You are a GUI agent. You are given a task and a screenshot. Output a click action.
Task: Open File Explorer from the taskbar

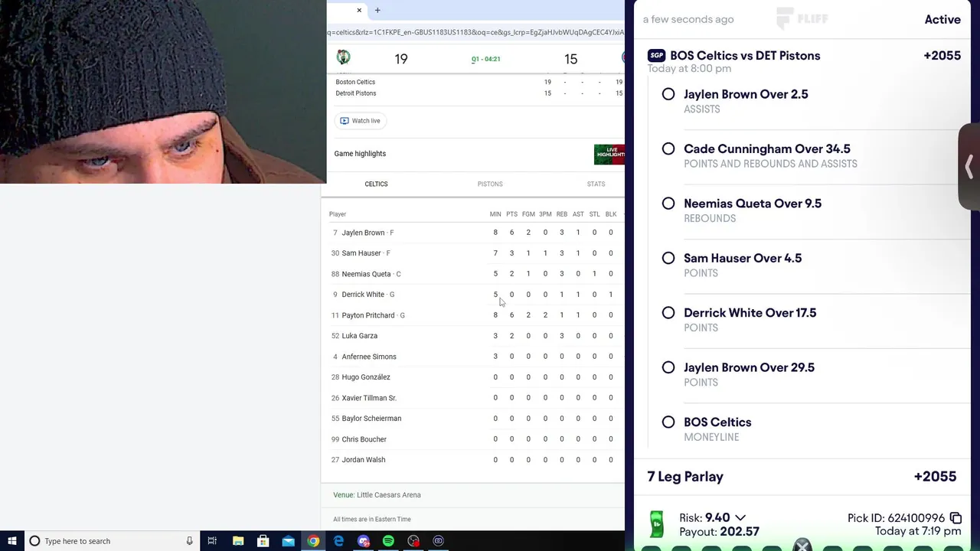(x=238, y=541)
